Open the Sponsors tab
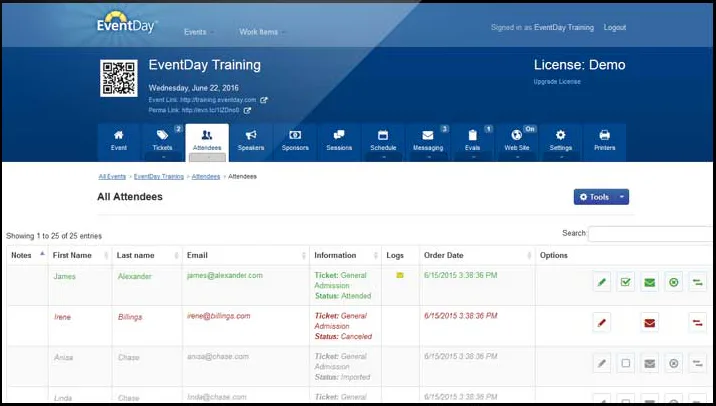This screenshot has height=406, width=716. click(x=295, y=142)
